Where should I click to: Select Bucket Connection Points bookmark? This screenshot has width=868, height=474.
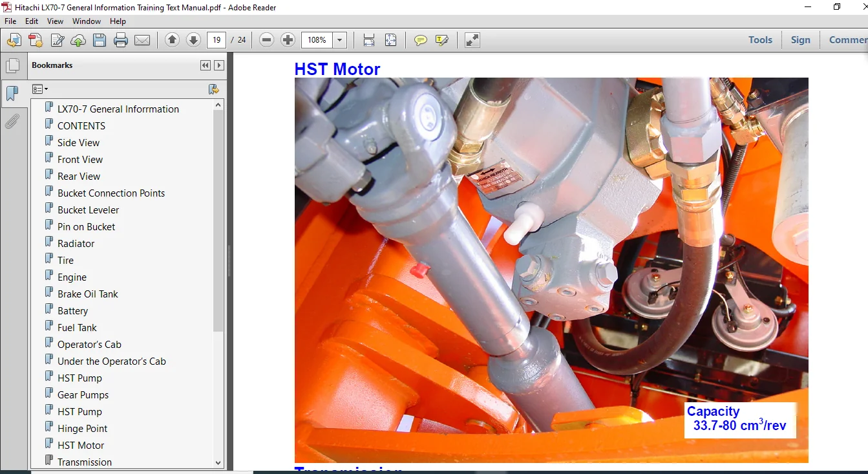point(111,193)
